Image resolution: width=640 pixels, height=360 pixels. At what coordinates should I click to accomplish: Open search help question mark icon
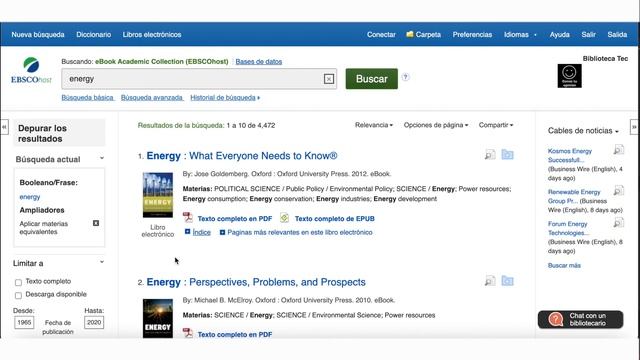[405, 77]
